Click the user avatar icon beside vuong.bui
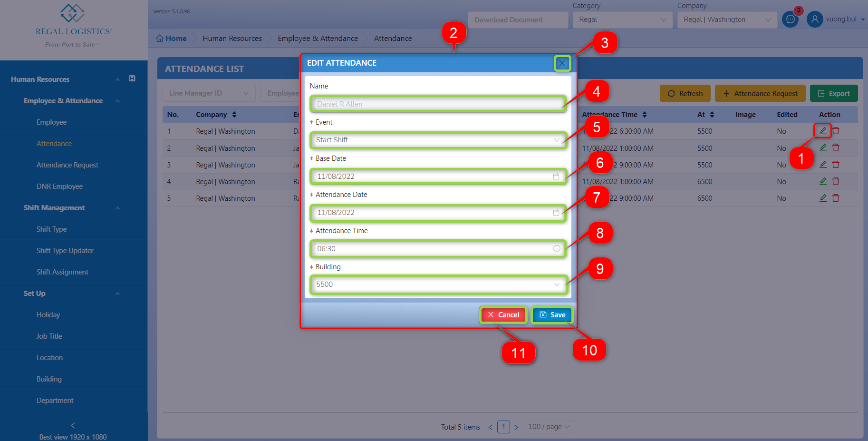Viewport: 868px width, 441px height. coord(815,20)
